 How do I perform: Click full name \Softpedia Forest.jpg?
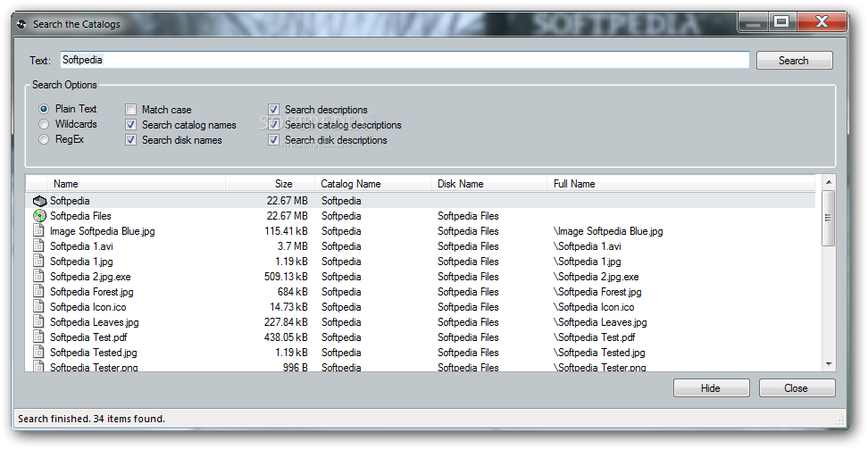coord(597,292)
